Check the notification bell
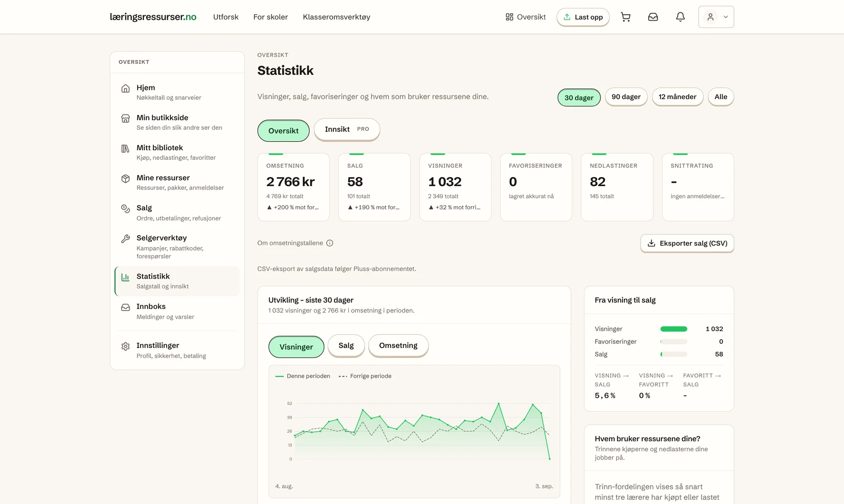The height and width of the screenshot is (504, 844). pos(680,17)
